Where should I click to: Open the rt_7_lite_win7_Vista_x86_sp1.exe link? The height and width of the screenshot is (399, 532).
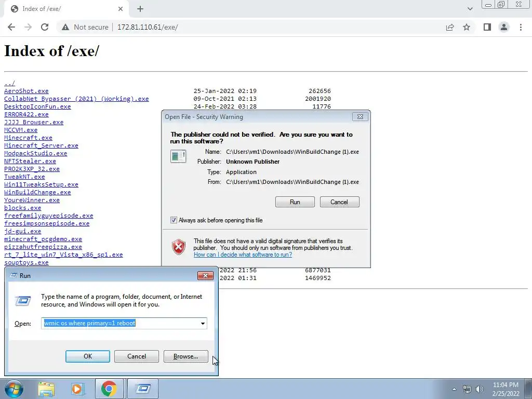point(63,255)
